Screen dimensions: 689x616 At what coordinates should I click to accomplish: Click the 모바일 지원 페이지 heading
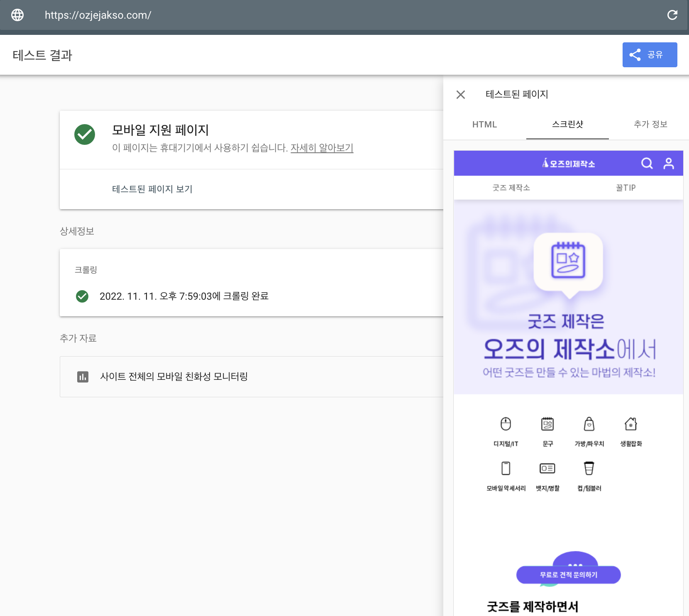click(160, 130)
